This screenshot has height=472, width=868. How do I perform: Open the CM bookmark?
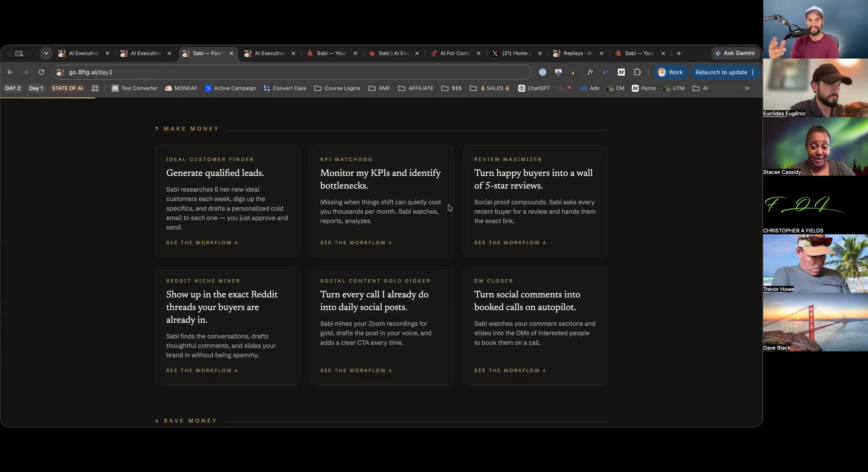click(x=615, y=88)
